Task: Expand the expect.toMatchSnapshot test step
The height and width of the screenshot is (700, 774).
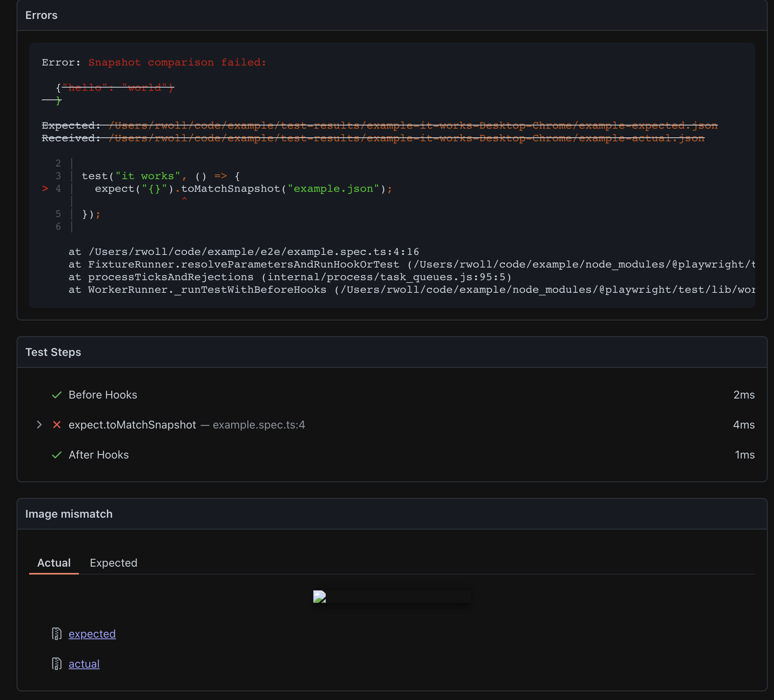Action: coord(39,425)
